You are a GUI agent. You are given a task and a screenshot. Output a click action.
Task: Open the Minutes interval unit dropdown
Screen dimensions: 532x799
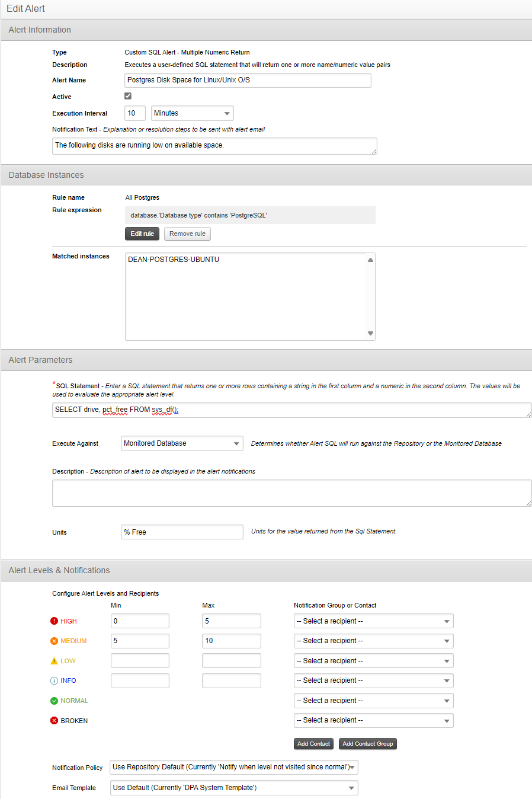(x=193, y=113)
